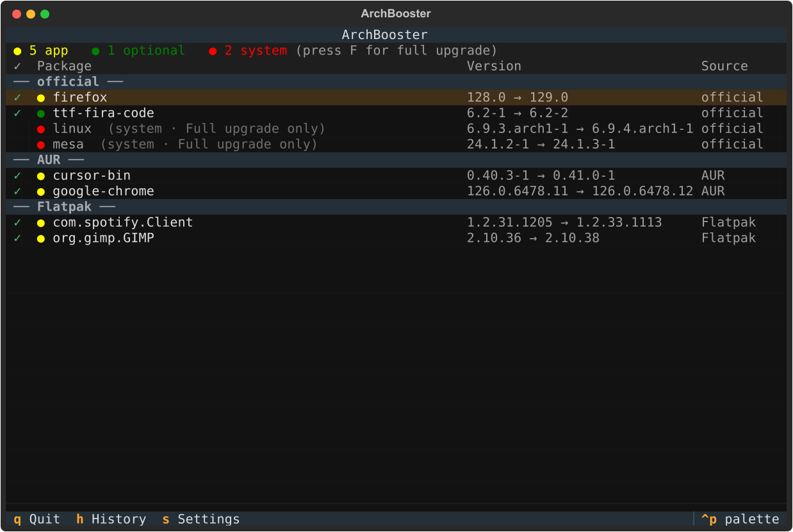Click green dot in '1 optional' summary
The height and width of the screenshot is (532, 793).
point(95,51)
